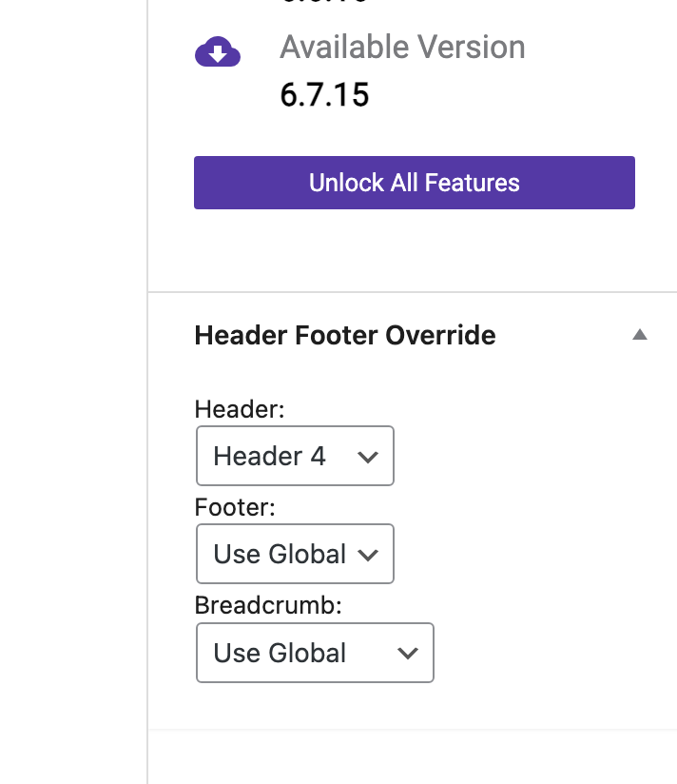The height and width of the screenshot is (784, 677).
Task: Click the purple cloud download icon
Action: tap(218, 52)
